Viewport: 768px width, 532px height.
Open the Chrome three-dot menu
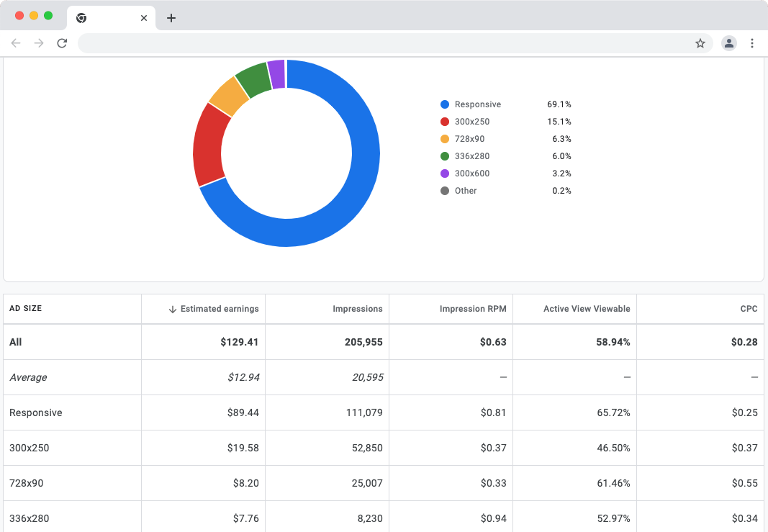pyautogui.click(x=752, y=43)
